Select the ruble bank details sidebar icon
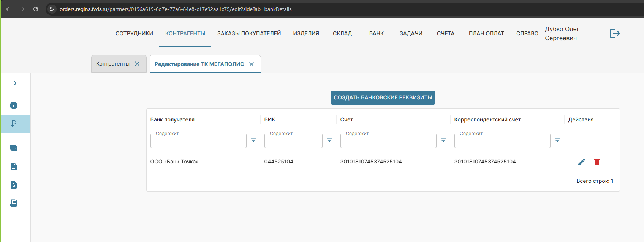 pos(14,124)
